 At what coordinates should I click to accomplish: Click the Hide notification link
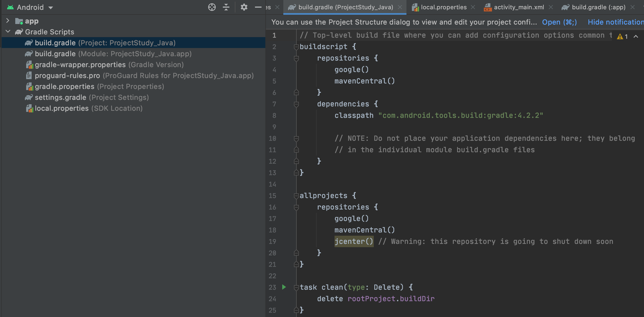pyautogui.click(x=615, y=22)
